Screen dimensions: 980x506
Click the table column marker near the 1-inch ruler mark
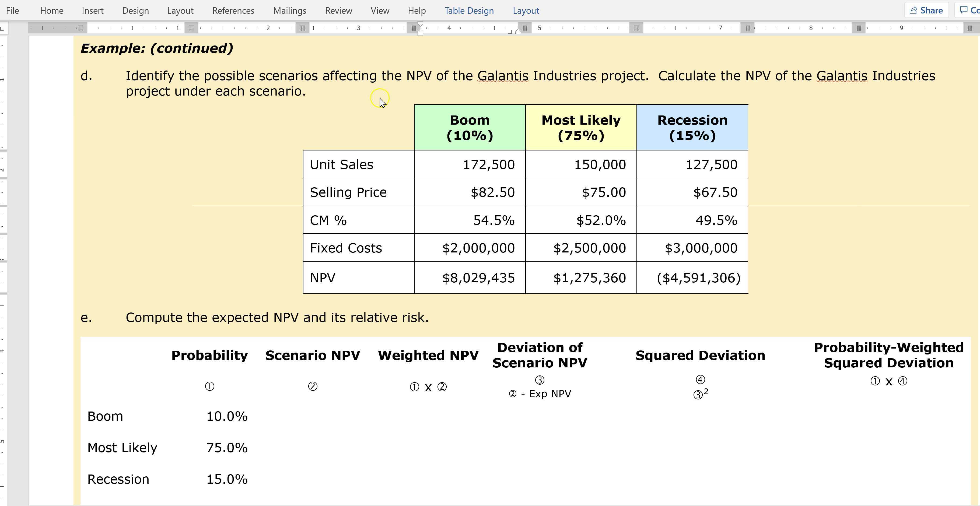(x=191, y=27)
